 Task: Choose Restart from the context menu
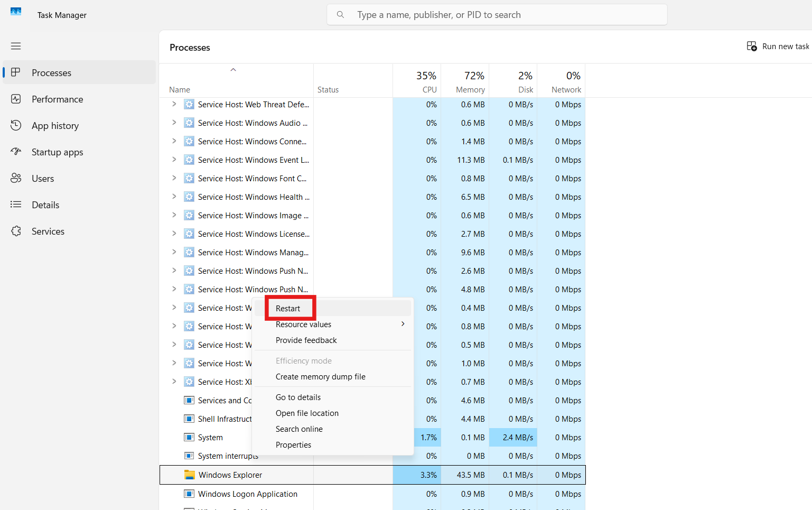(x=288, y=308)
